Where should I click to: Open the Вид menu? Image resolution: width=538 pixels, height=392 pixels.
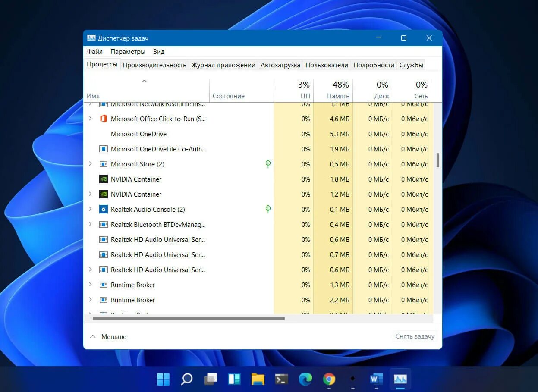click(159, 52)
